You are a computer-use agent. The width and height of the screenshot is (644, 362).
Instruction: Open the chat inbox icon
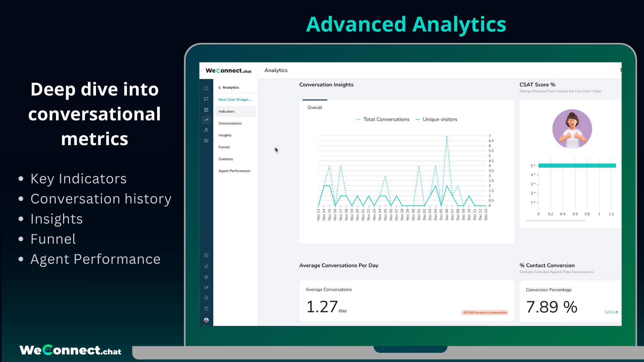tap(206, 99)
